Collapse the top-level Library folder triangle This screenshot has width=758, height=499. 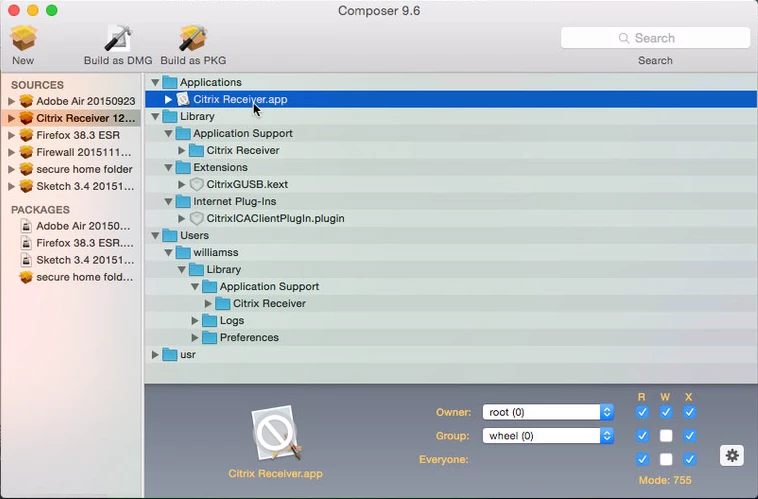(x=155, y=116)
